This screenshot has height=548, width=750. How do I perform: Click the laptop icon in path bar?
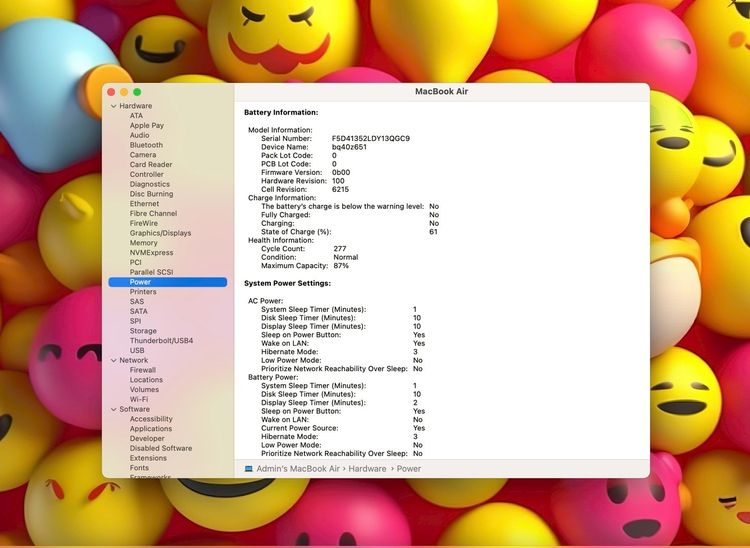[x=249, y=469]
